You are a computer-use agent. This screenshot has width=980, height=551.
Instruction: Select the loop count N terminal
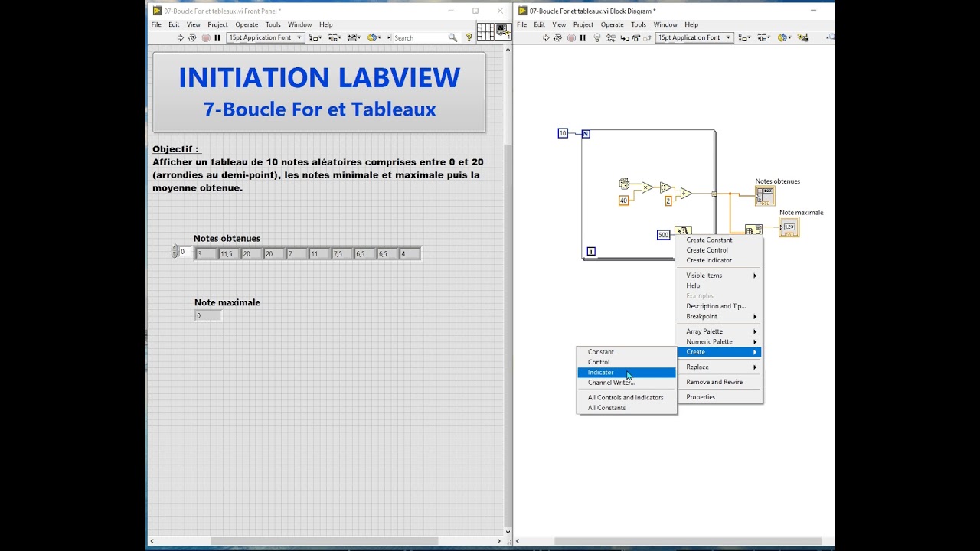tap(586, 134)
